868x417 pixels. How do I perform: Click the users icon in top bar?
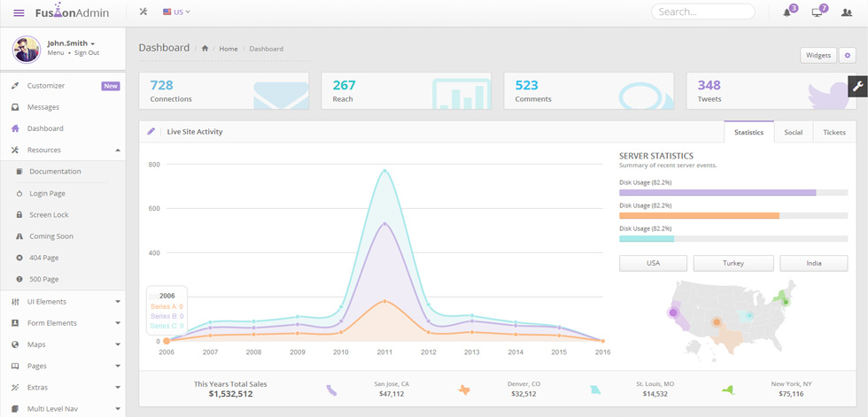click(x=847, y=12)
